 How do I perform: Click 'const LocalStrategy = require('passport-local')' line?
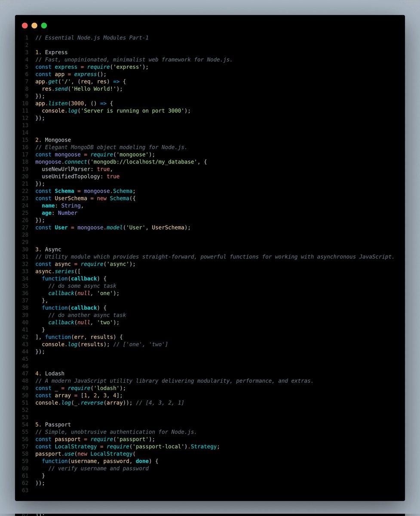(x=128, y=447)
